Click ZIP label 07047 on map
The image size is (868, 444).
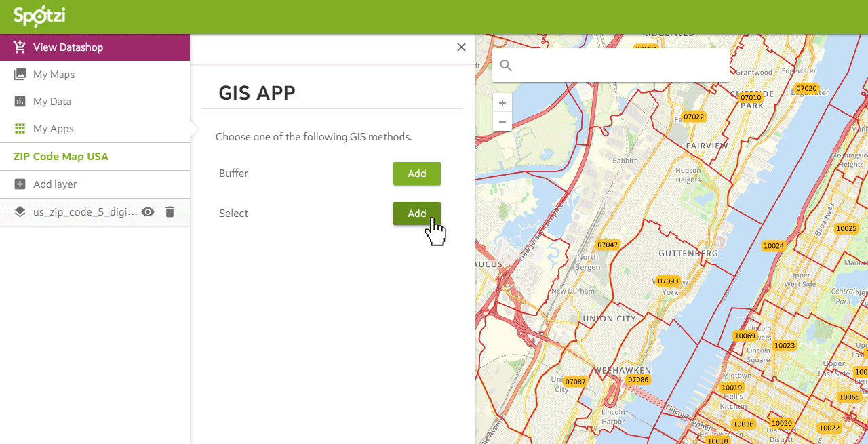coord(608,245)
